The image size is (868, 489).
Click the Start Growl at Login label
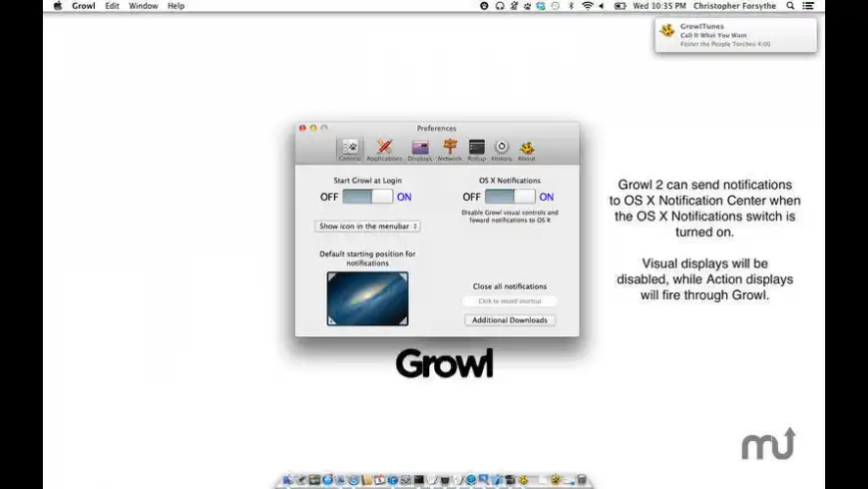tap(367, 181)
